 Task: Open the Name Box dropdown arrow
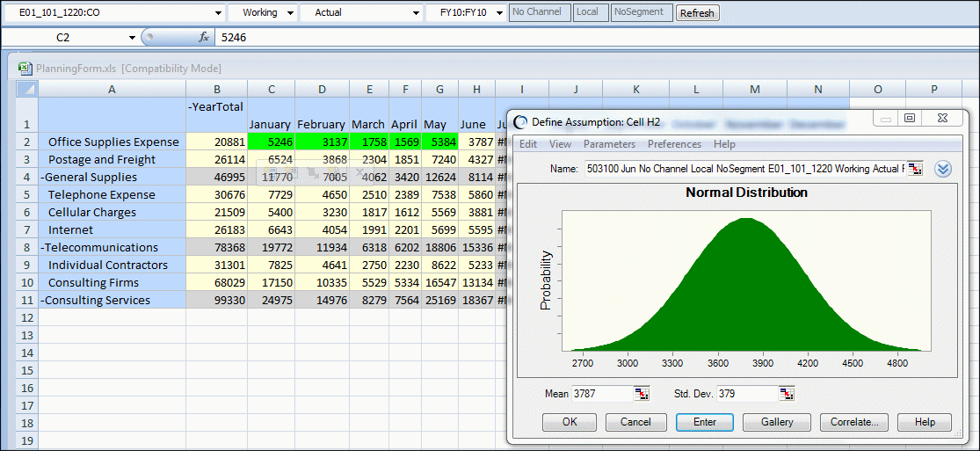(132, 38)
